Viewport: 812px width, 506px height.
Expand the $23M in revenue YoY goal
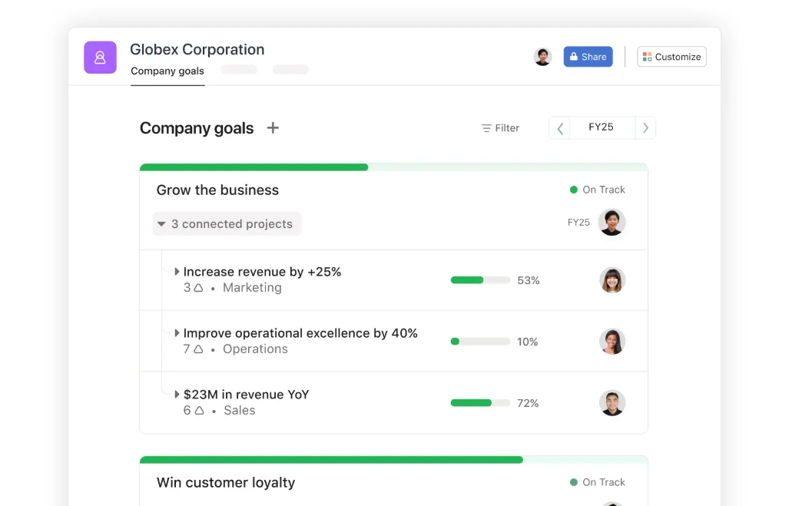177,395
